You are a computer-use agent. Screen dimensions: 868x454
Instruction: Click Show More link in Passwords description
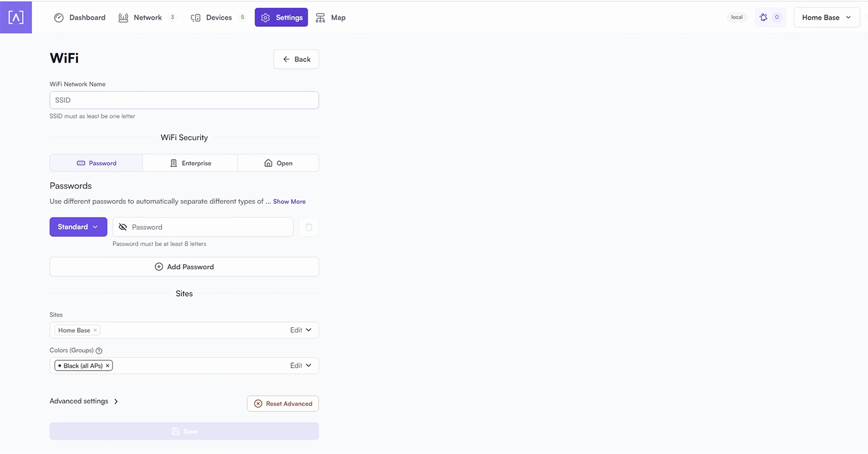pyautogui.click(x=289, y=202)
